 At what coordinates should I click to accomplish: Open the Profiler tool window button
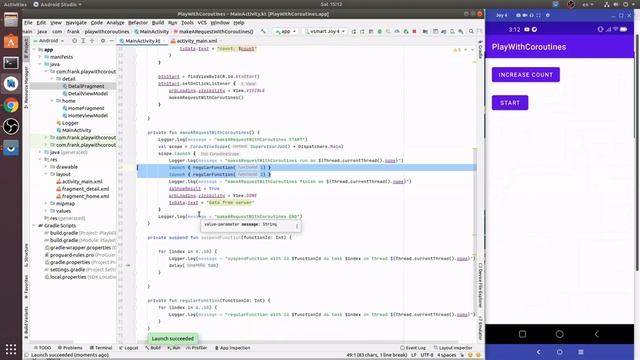(x=197, y=348)
